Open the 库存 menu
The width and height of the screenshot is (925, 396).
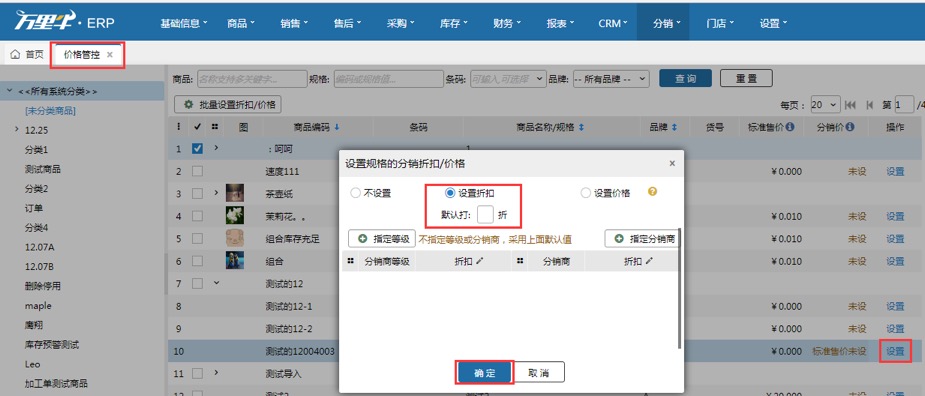pos(454,24)
